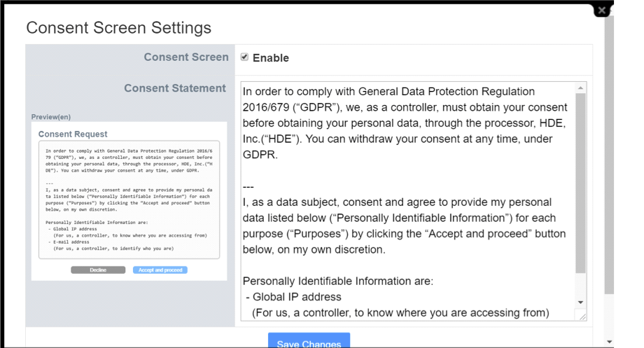This screenshot has width=644, height=348.
Task: Click inside the Consent Statement text area
Action: [x=408, y=202]
